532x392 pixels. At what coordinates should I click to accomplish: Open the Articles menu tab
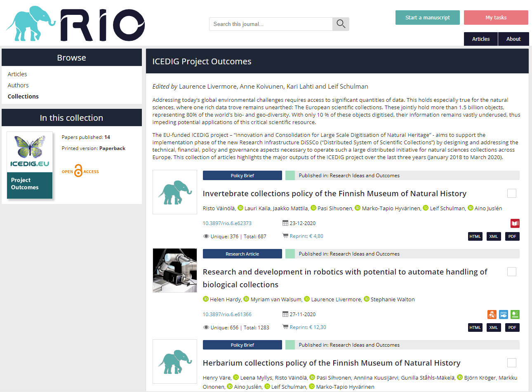click(x=481, y=39)
